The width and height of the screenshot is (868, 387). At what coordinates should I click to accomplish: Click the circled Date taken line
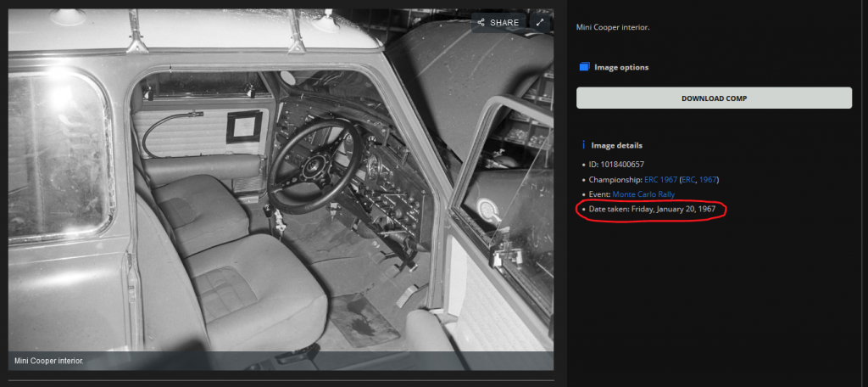click(x=653, y=209)
